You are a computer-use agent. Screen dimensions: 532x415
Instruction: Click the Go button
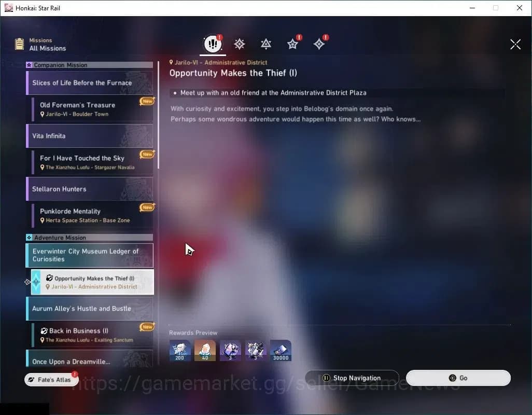(x=458, y=378)
